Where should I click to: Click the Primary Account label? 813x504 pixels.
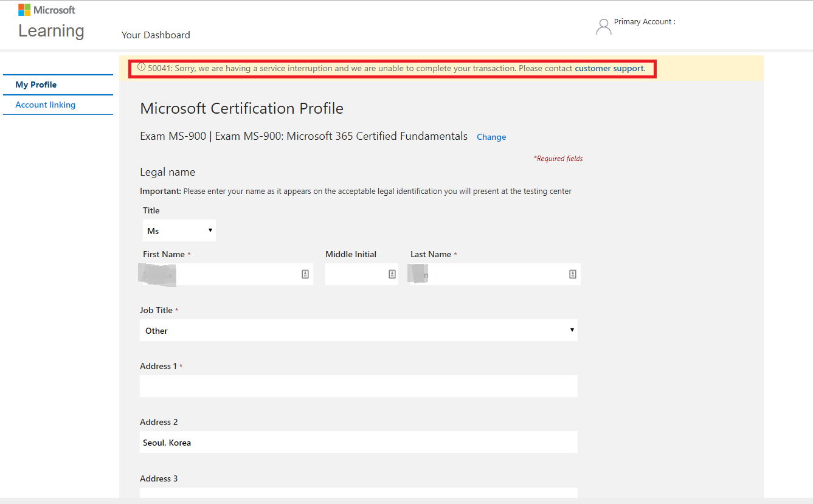pos(645,21)
